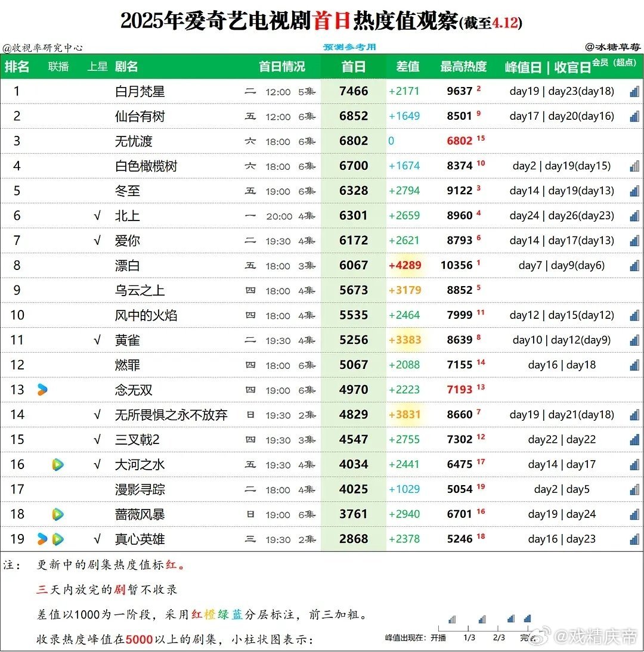The height and width of the screenshot is (652, 644).
Task: Click the Tencent Video icon in 蔷薇风暴 row
Action: pyautogui.click(x=58, y=514)
